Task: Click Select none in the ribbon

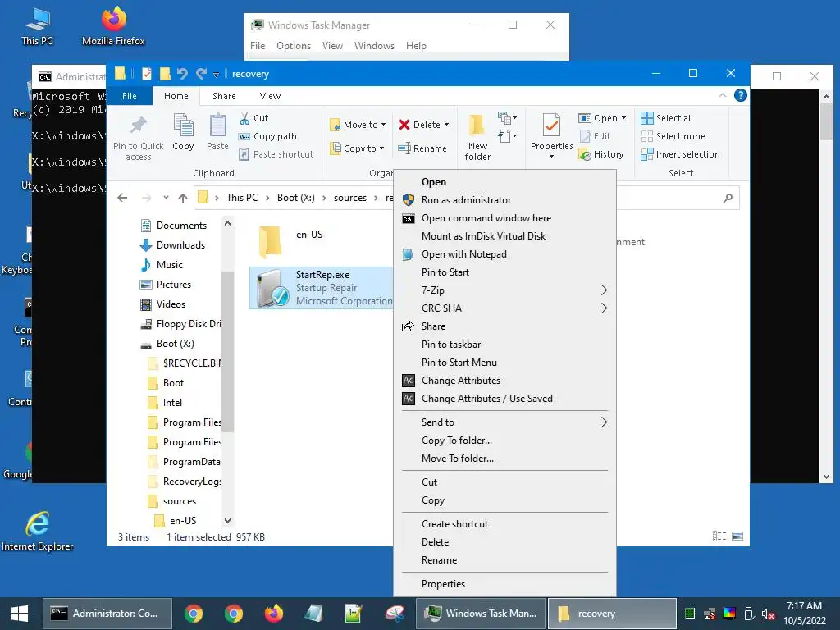Action: [x=673, y=136]
